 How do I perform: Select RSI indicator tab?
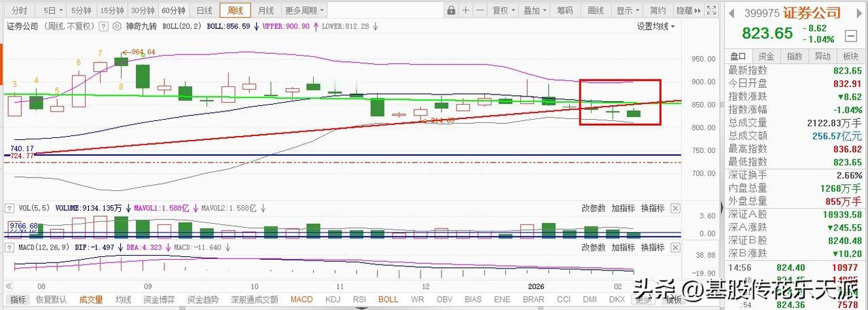(361, 300)
